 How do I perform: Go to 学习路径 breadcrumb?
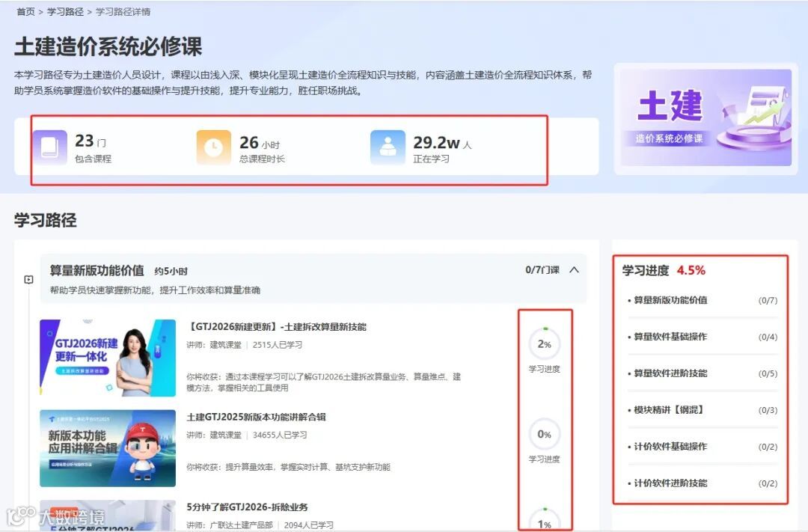65,11
